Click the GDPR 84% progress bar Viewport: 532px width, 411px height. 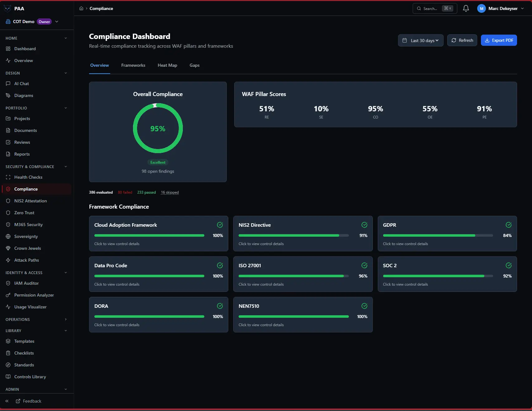[438, 235]
